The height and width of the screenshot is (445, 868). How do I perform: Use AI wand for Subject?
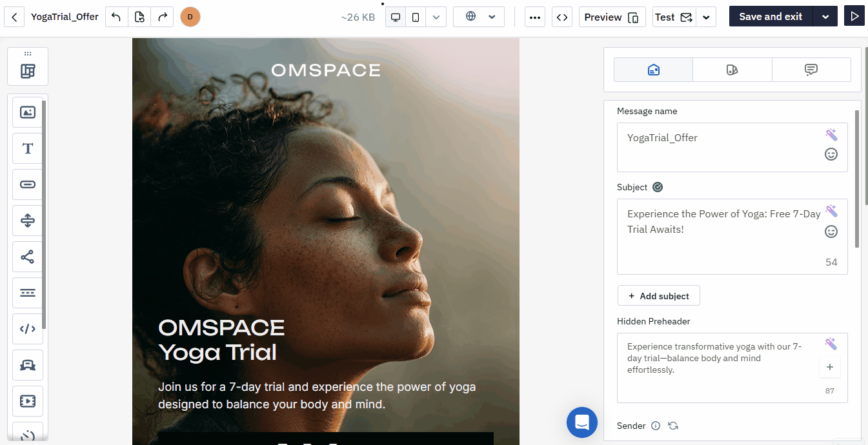(831, 211)
